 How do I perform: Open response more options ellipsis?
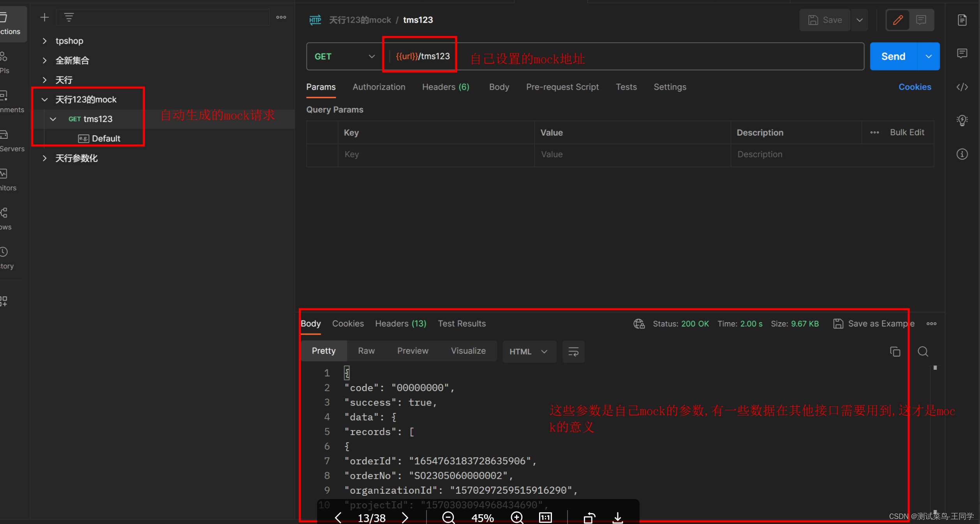tap(931, 324)
